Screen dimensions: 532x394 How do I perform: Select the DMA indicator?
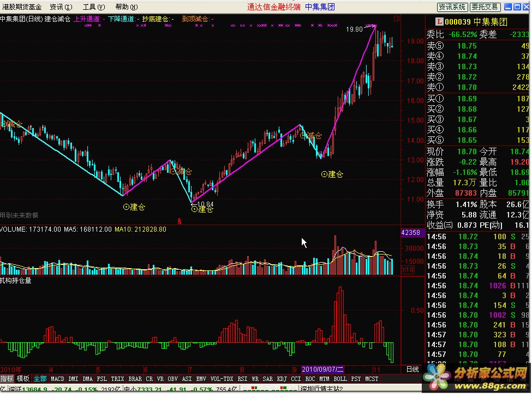click(x=87, y=379)
